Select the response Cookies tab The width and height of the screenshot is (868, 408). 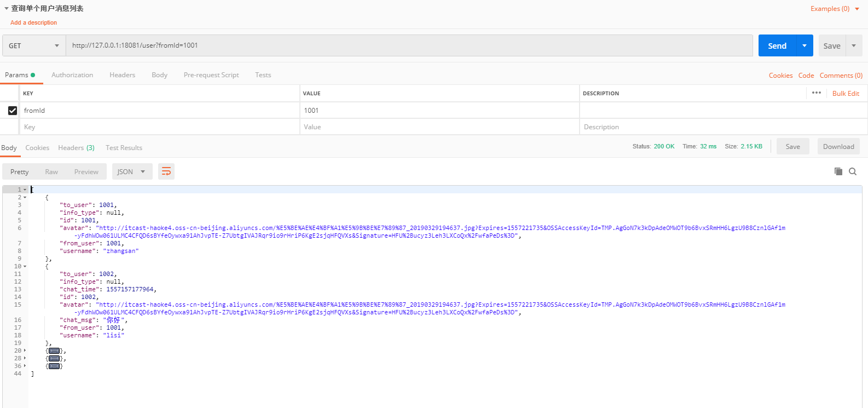pos(37,148)
